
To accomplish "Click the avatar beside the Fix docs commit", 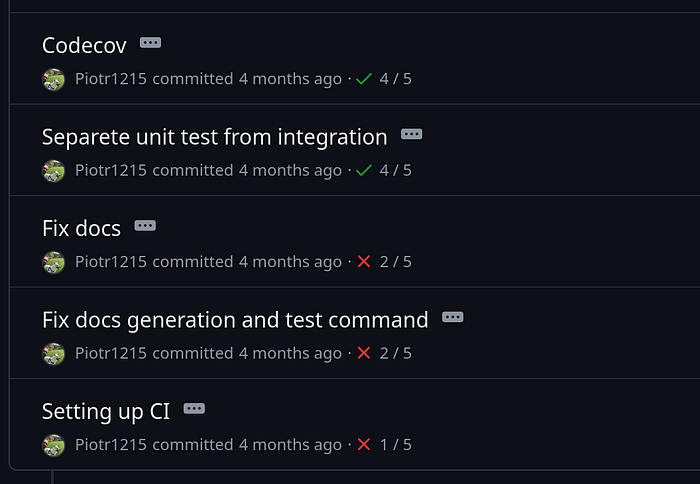I will (x=54, y=262).
